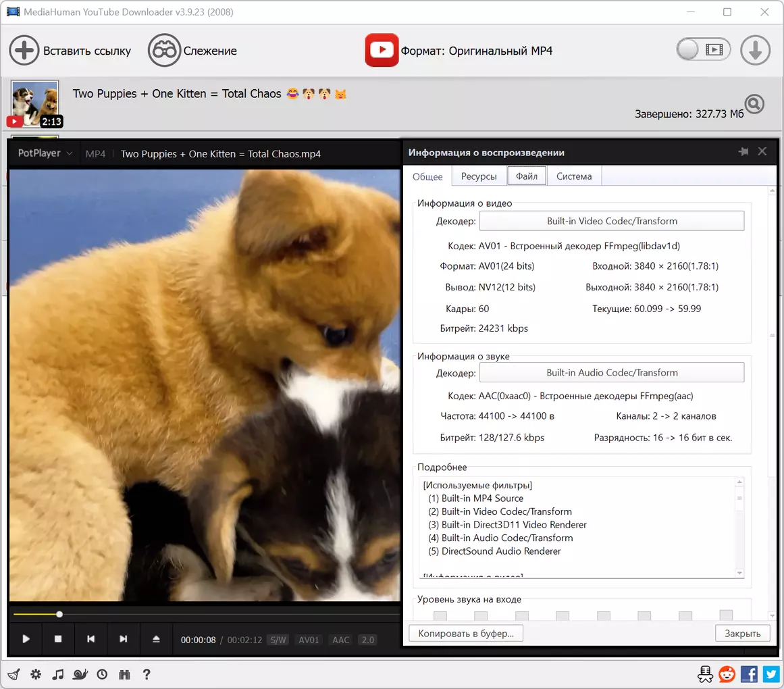Toggle the S/W decoding indicator
This screenshot has height=689, width=784.
[278, 640]
